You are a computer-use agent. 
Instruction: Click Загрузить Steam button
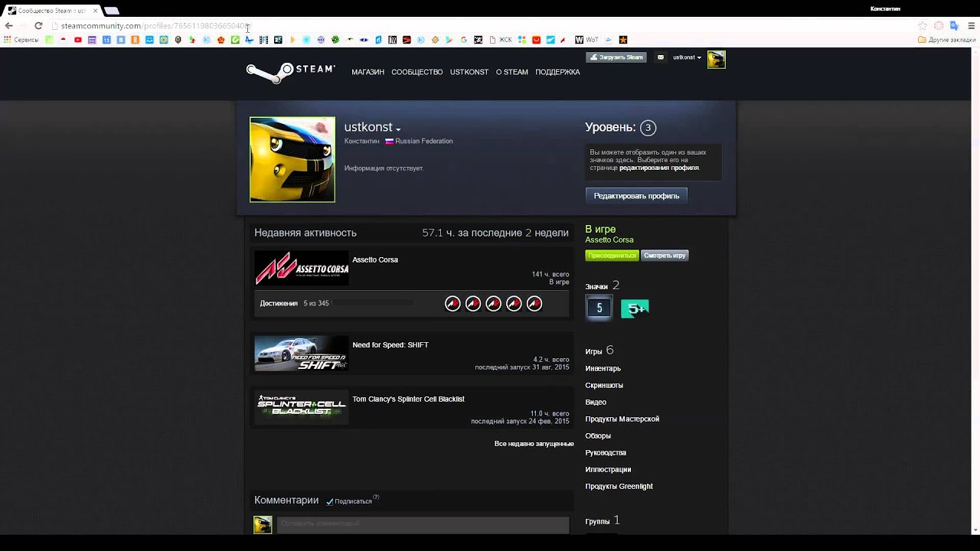click(616, 57)
